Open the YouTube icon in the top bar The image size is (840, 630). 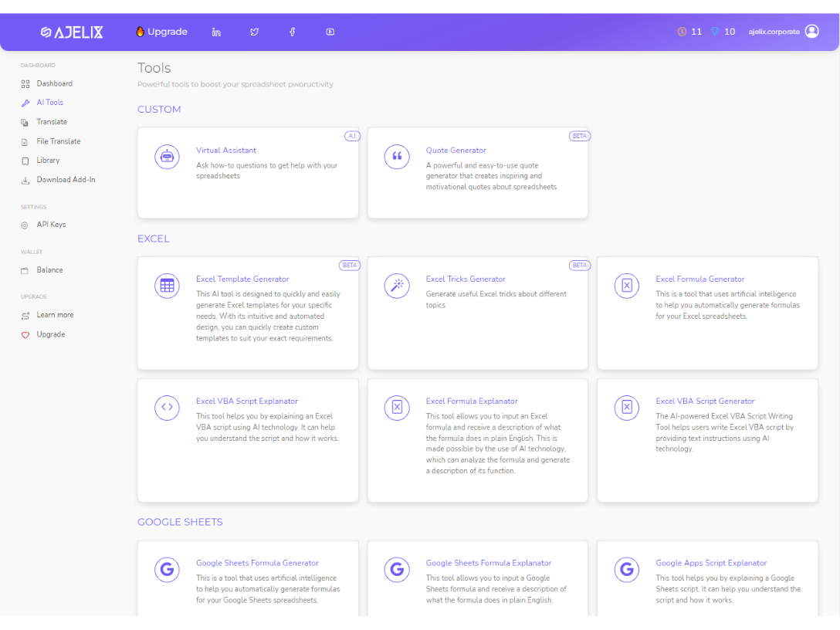(x=330, y=32)
